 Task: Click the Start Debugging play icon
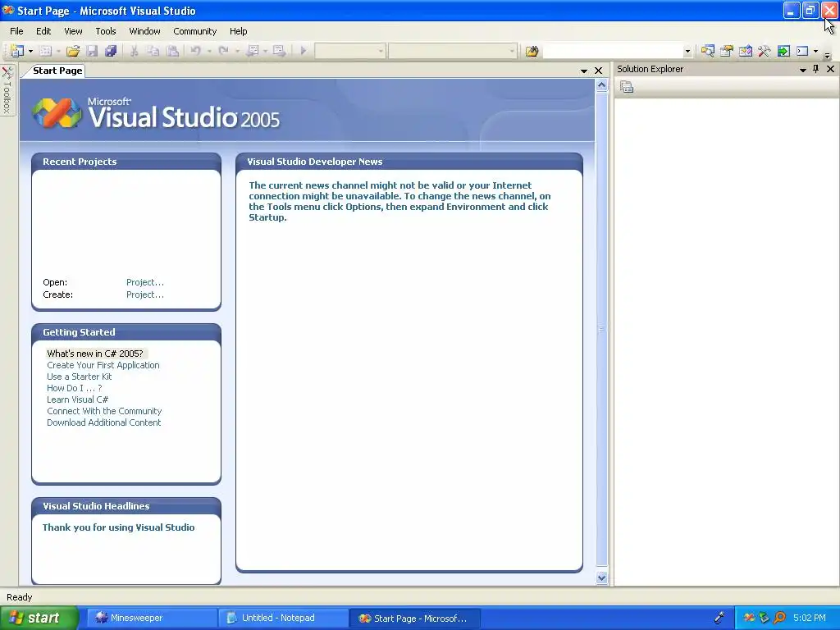click(x=304, y=51)
